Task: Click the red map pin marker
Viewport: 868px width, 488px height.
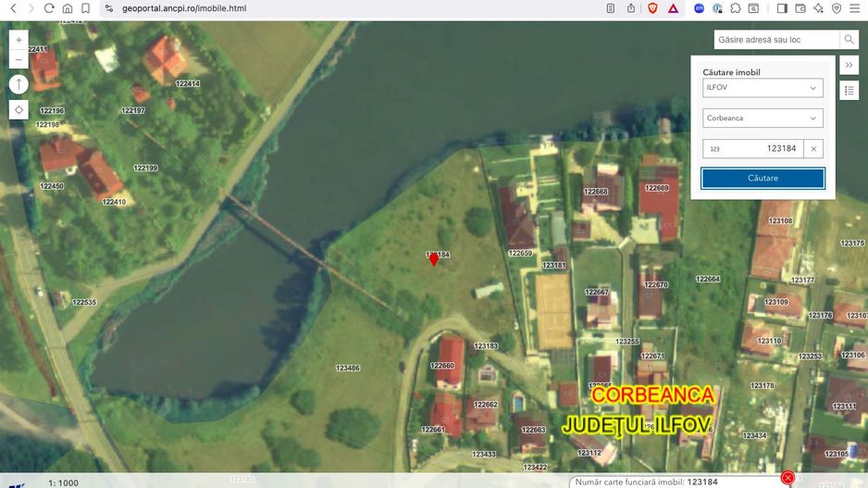Action: pos(433,258)
